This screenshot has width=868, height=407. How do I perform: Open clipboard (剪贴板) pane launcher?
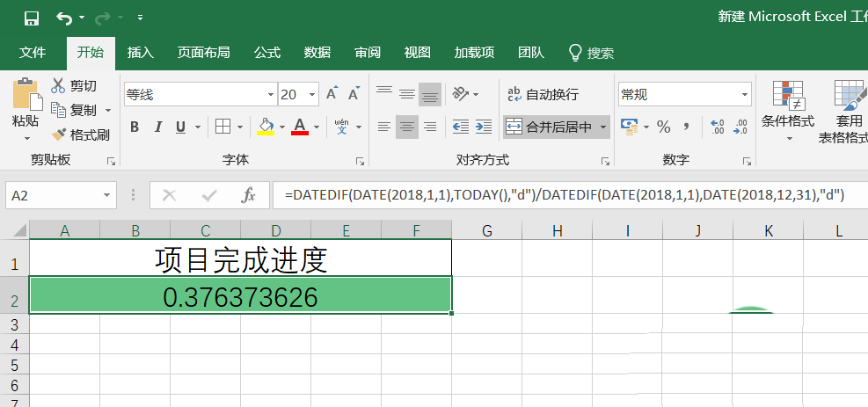[112, 161]
